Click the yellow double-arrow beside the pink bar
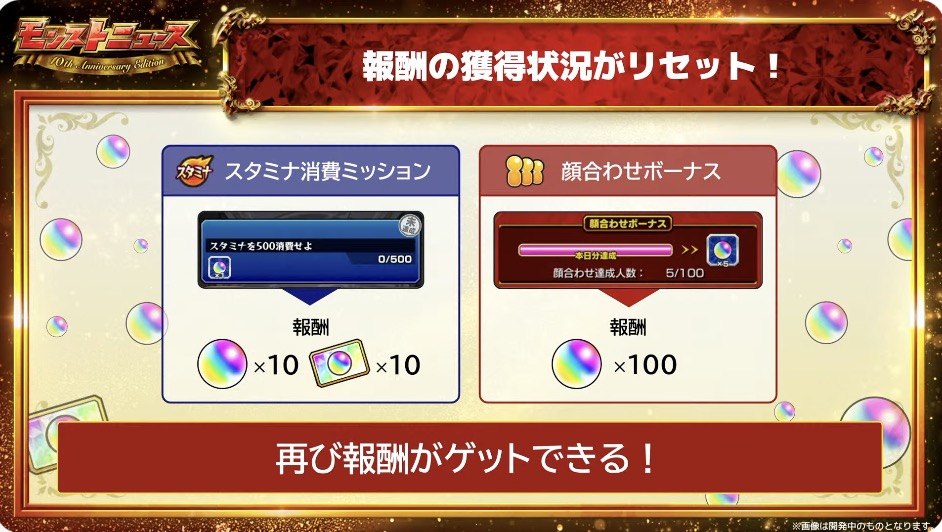This screenshot has height=532, width=942. (x=689, y=250)
